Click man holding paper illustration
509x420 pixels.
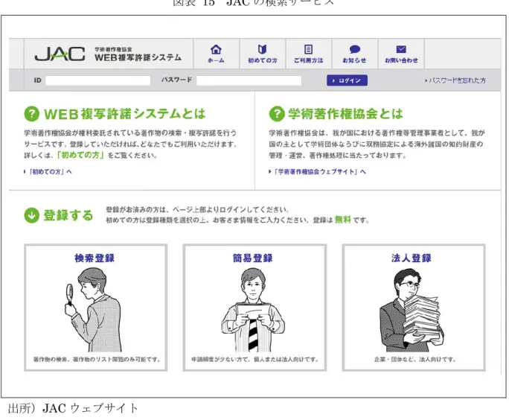[253, 310]
